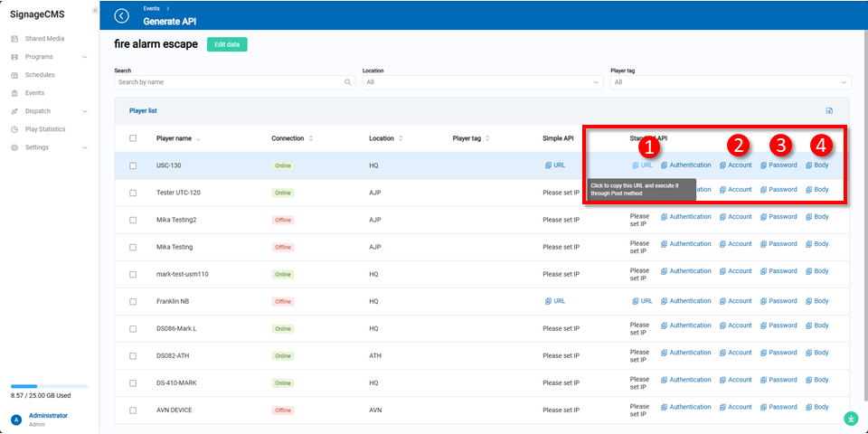Select the Mika Testing2 row checkbox
Screen dimensions: 868x434
point(134,220)
